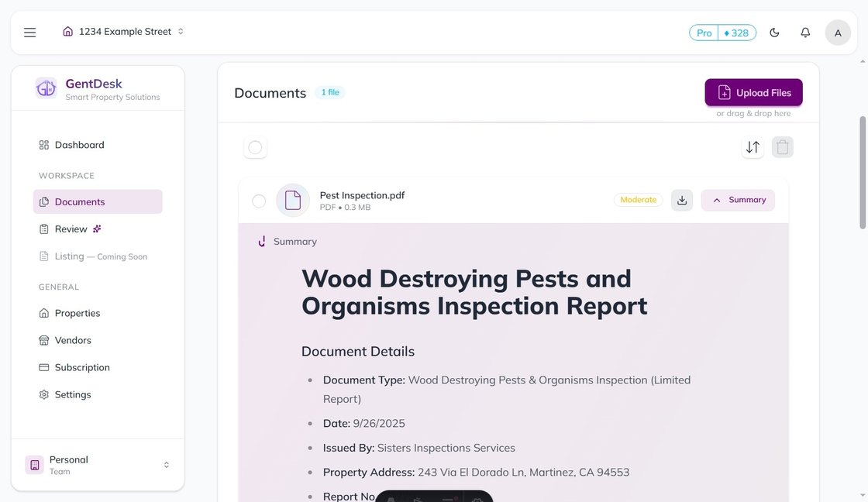
Task: Click the home icon beside 1234 Example Street
Action: pos(67,31)
